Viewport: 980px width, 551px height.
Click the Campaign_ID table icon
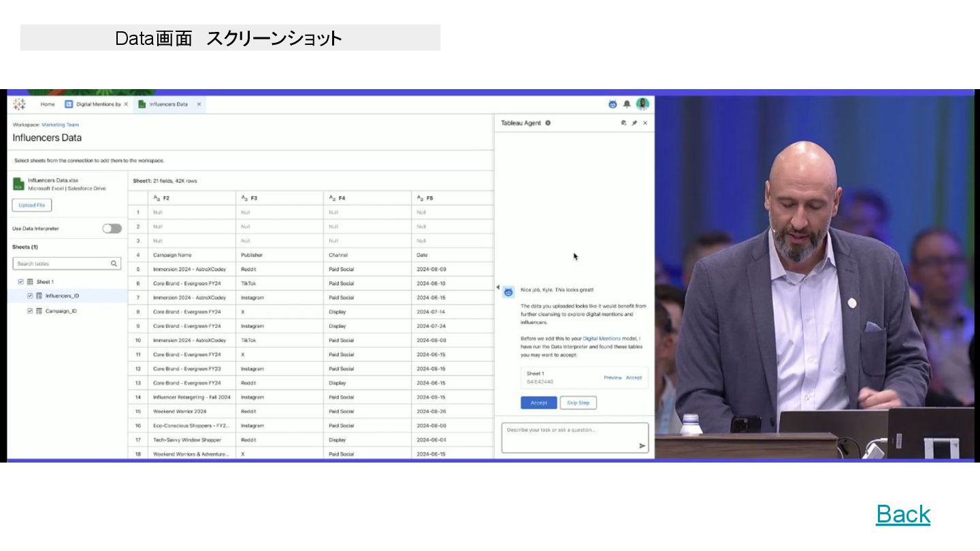[39, 311]
